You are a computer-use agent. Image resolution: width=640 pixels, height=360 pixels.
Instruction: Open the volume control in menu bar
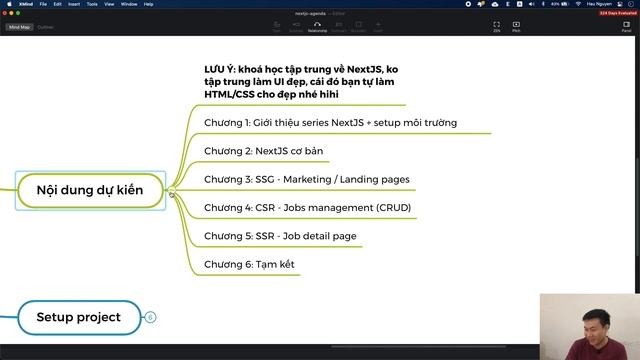531,4
